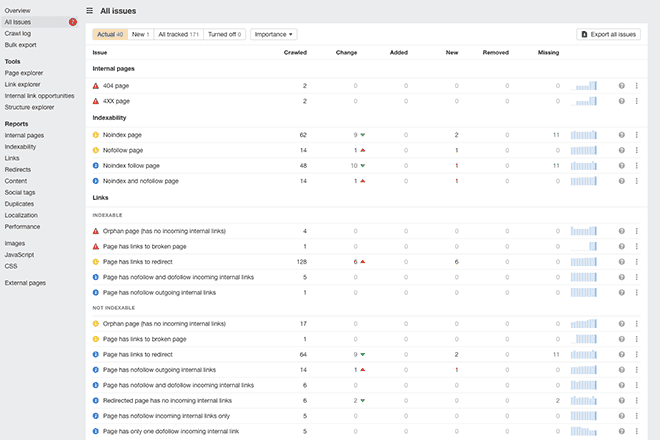This screenshot has width=660, height=440.
Task: Sort by the Crawled column header
Action: point(295,52)
